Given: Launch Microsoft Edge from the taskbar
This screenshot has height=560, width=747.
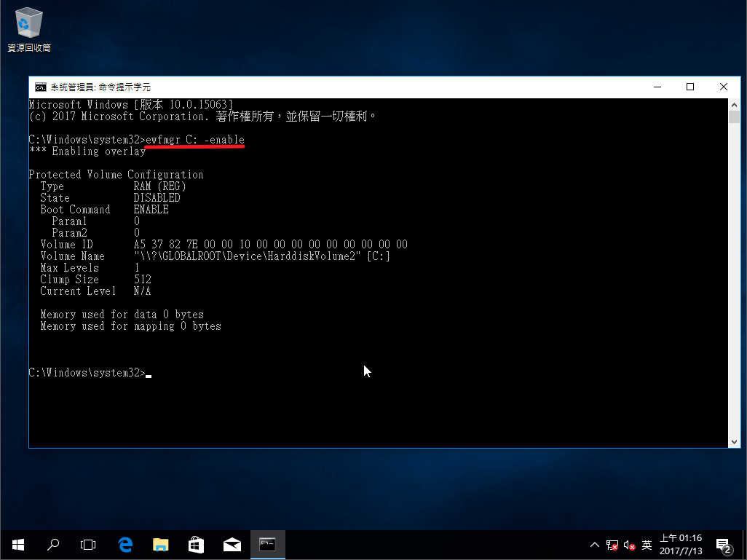Looking at the screenshot, I should point(125,544).
